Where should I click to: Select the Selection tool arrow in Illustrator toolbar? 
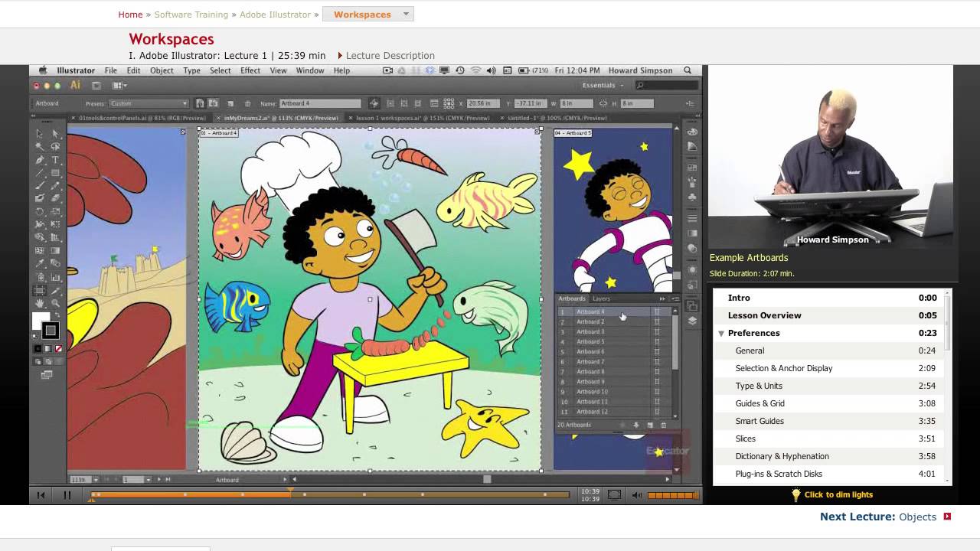40,133
